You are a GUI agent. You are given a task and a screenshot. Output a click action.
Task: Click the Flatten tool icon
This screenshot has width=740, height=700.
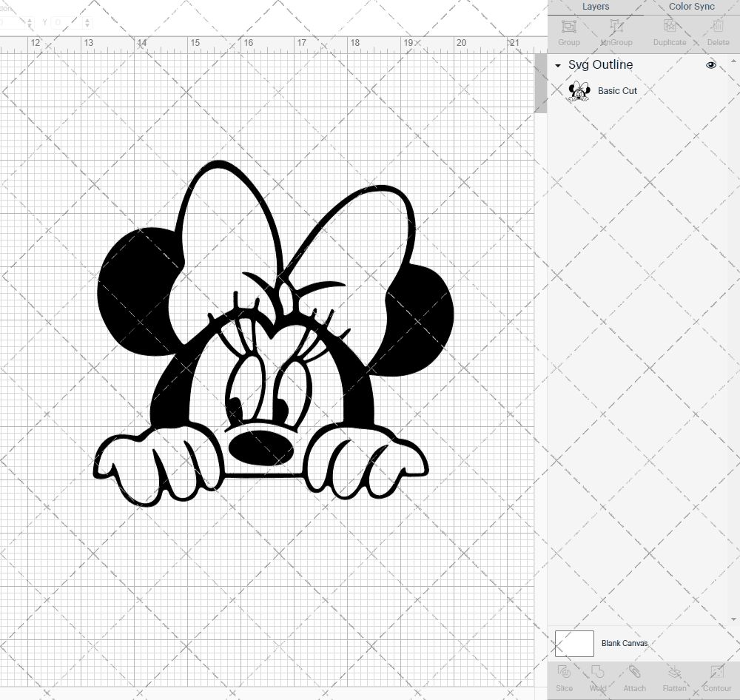[674, 672]
